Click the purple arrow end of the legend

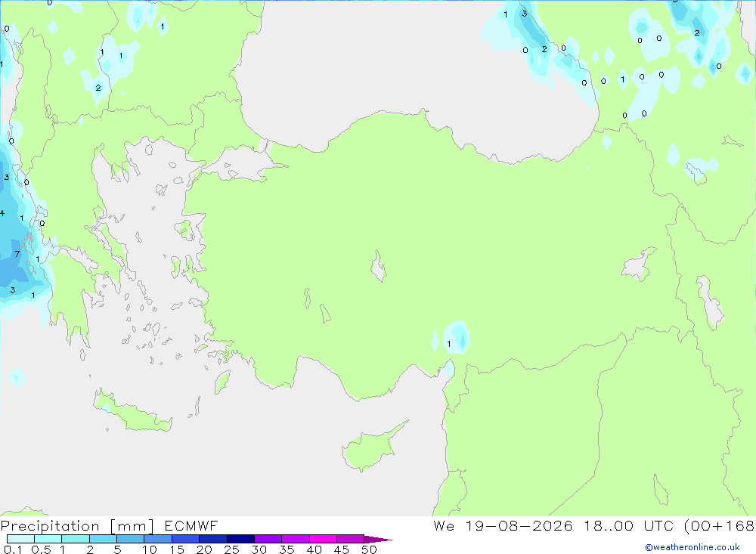tap(377, 539)
